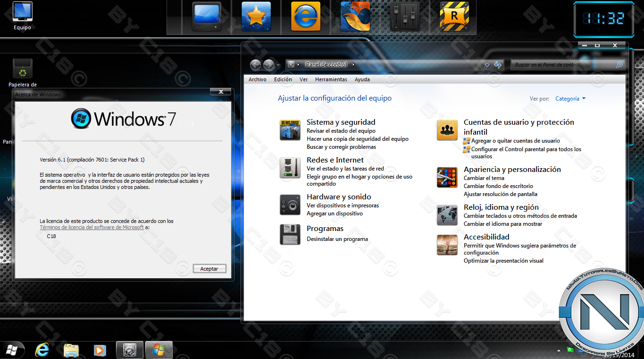Open the Cuentas de usuario icon
The width and height of the screenshot is (644, 359).
447,130
